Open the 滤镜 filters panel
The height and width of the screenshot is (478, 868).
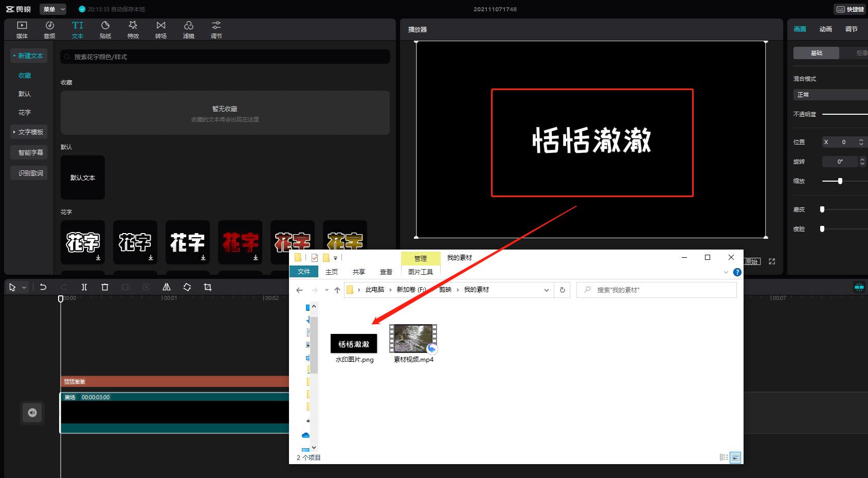[188, 29]
